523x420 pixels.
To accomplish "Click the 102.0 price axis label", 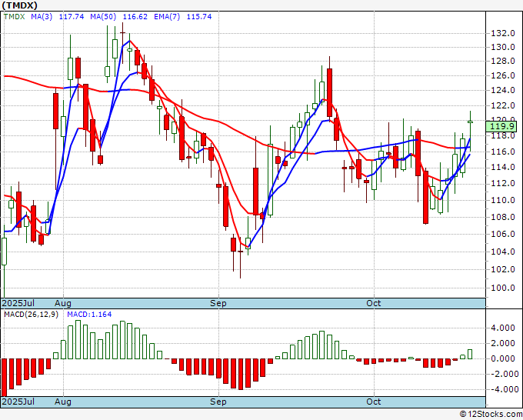I will coord(503,269).
